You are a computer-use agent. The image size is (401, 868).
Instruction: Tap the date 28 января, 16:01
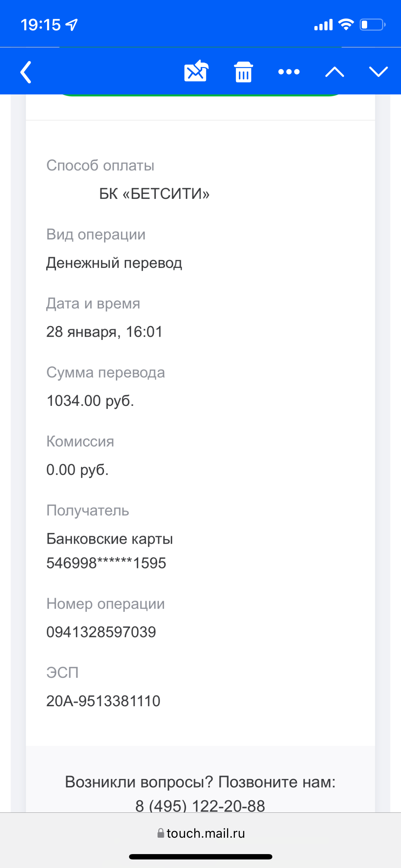(104, 332)
